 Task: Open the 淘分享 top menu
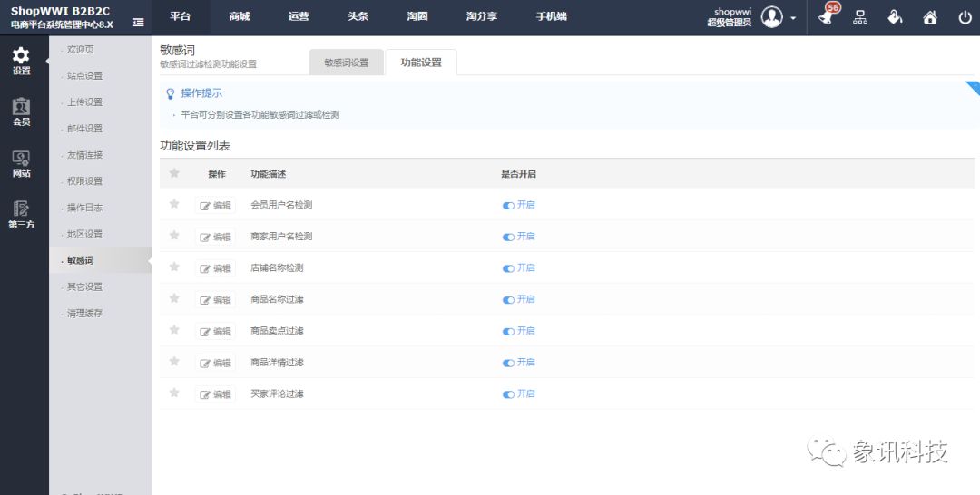click(x=482, y=17)
